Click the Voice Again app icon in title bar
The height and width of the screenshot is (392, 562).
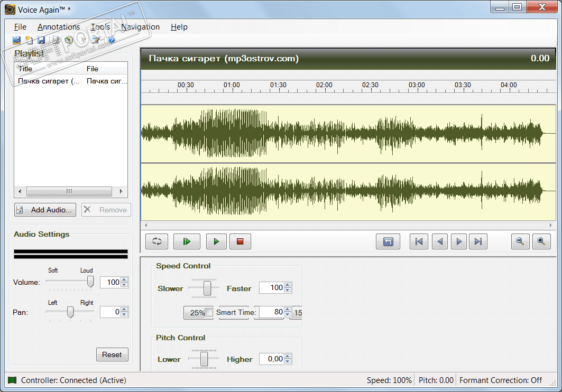(10, 10)
